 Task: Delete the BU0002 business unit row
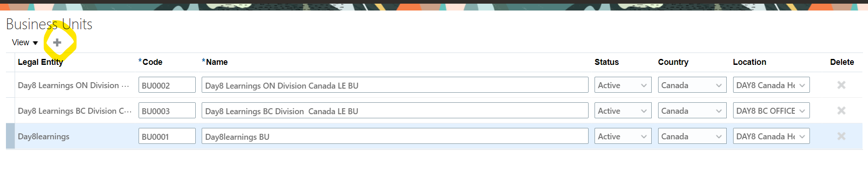click(x=841, y=85)
